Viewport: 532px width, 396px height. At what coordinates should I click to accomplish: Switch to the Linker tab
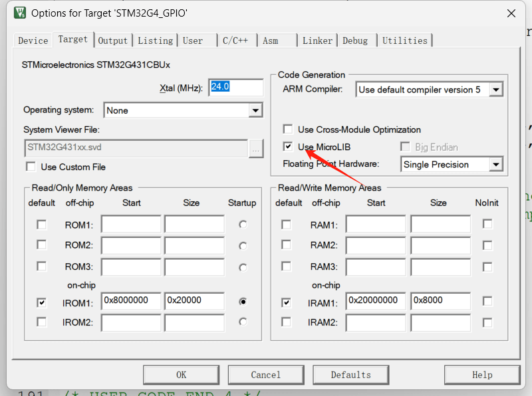tap(317, 41)
